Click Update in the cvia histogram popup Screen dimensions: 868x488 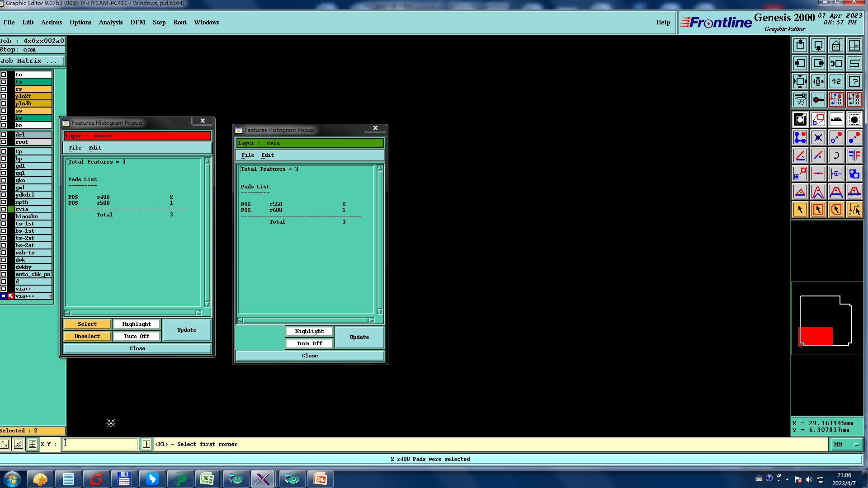[359, 337]
